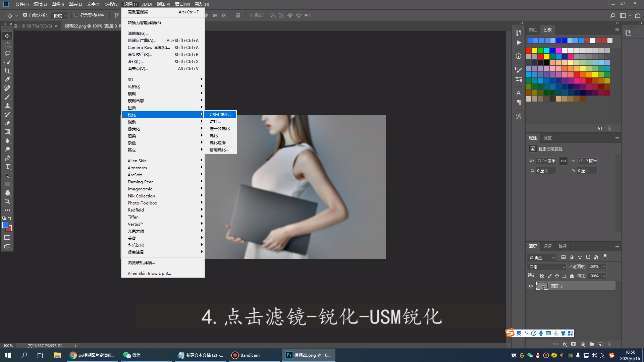This screenshot has height=362, width=644.
Task: Click the add layer mask icon
Action: coord(574,344)
